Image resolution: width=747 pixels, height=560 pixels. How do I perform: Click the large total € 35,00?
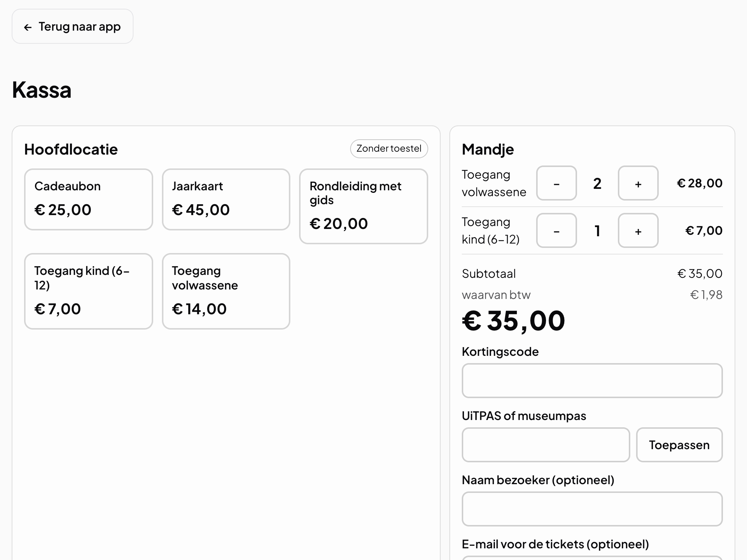[x=514, y=321]
